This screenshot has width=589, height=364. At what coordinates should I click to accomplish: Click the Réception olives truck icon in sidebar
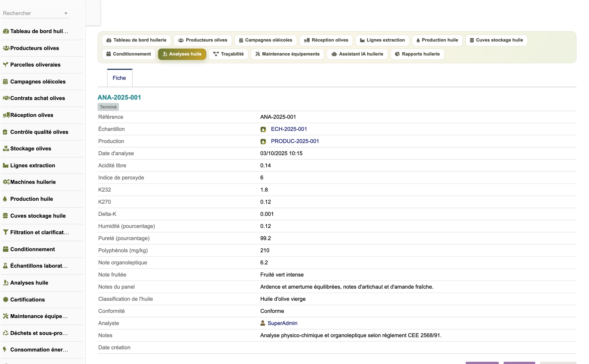click(6, 115)
